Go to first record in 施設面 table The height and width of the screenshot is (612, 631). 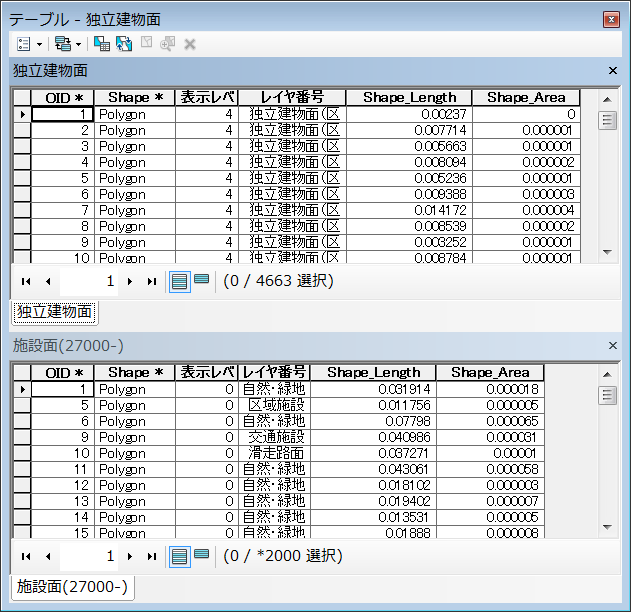26,557
